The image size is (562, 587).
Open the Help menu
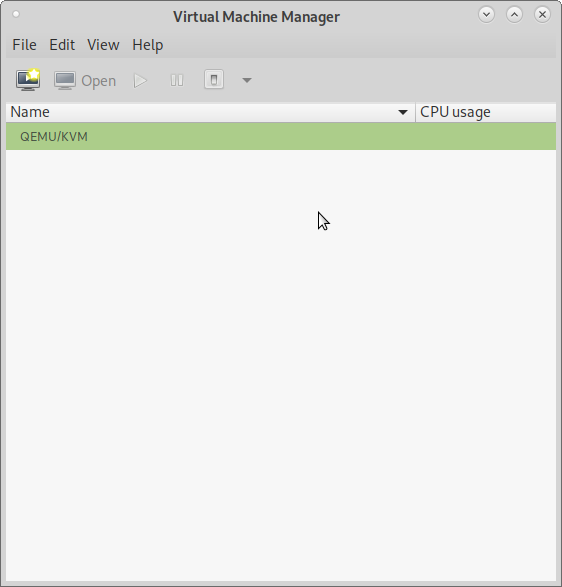click(x=148, y=45)
